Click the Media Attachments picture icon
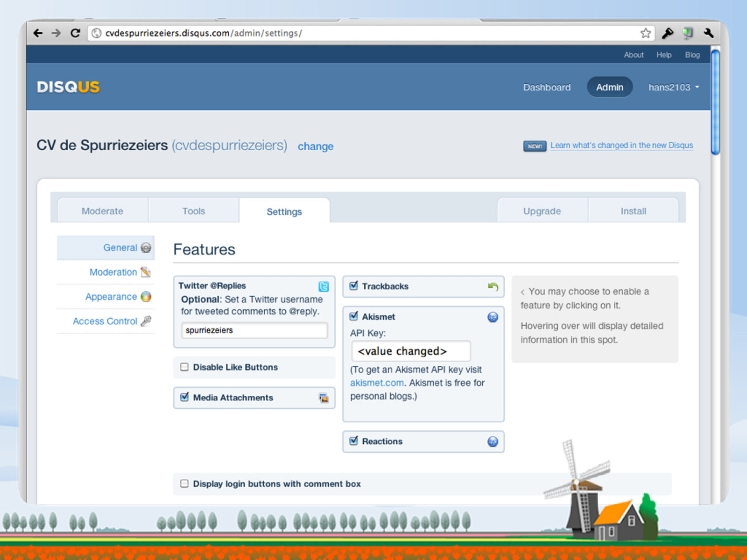The image size is (747, 560). click(x=324, y=398)
